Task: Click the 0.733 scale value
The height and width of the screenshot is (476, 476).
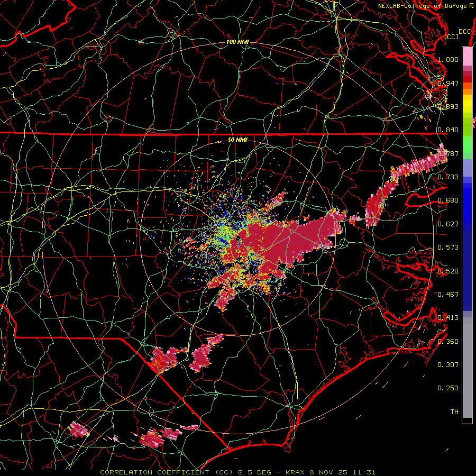Action: tap(448, 177)
